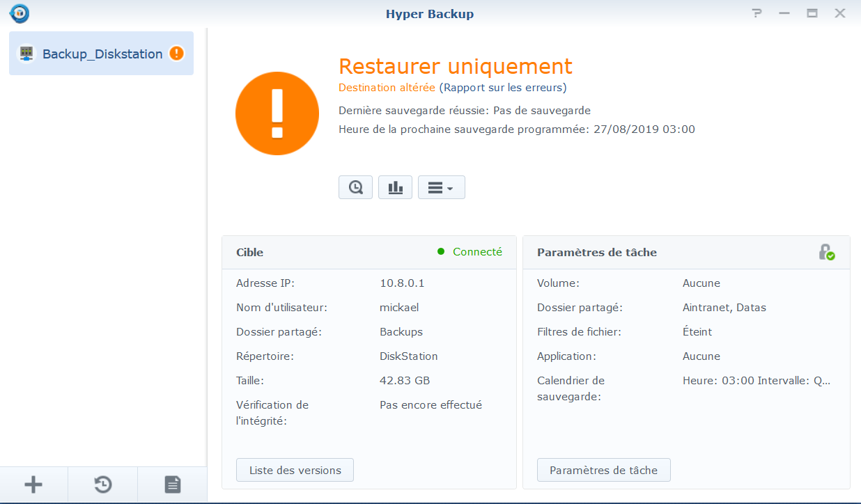Open the restore clock-arrow icon
The width and height of the screenshot is (861, 504).
pos(103,485)
